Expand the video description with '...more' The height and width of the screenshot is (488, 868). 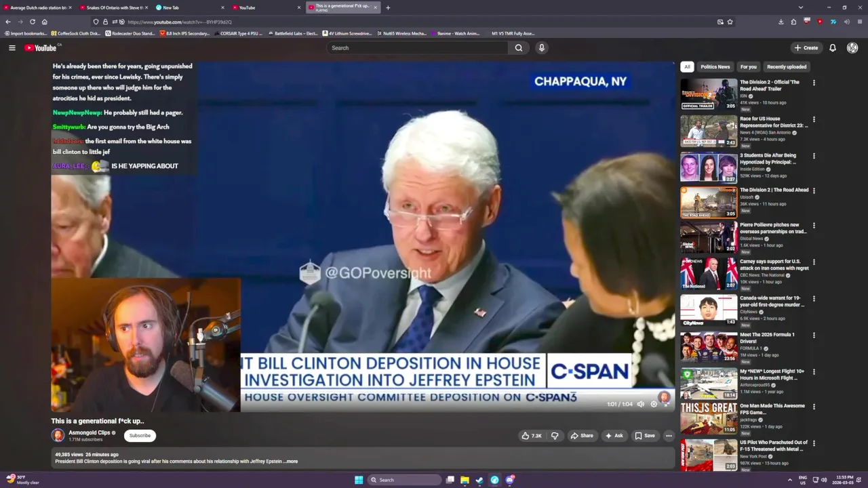click(290, 462)
